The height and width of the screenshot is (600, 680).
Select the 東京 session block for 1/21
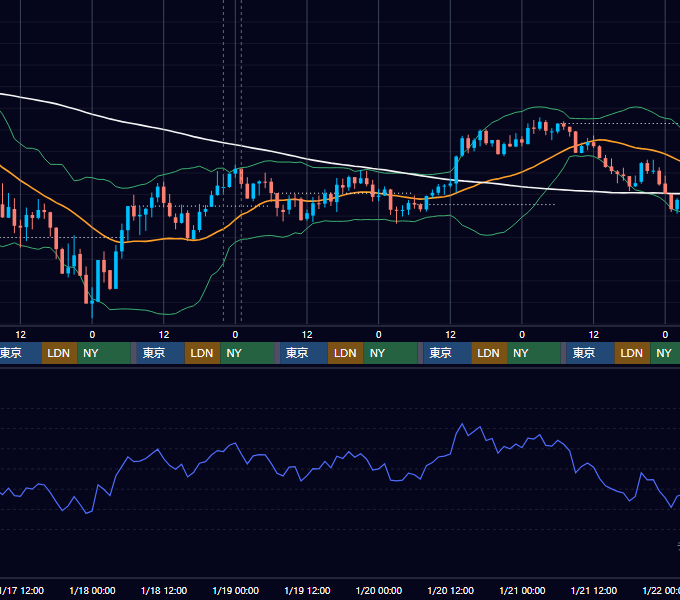[x=590, y=353]
